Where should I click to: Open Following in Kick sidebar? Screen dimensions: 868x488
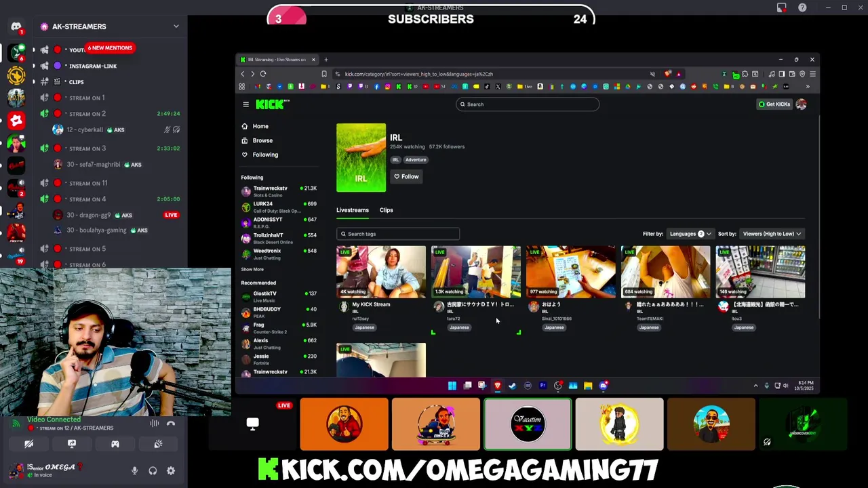click(x=260, y=155)
